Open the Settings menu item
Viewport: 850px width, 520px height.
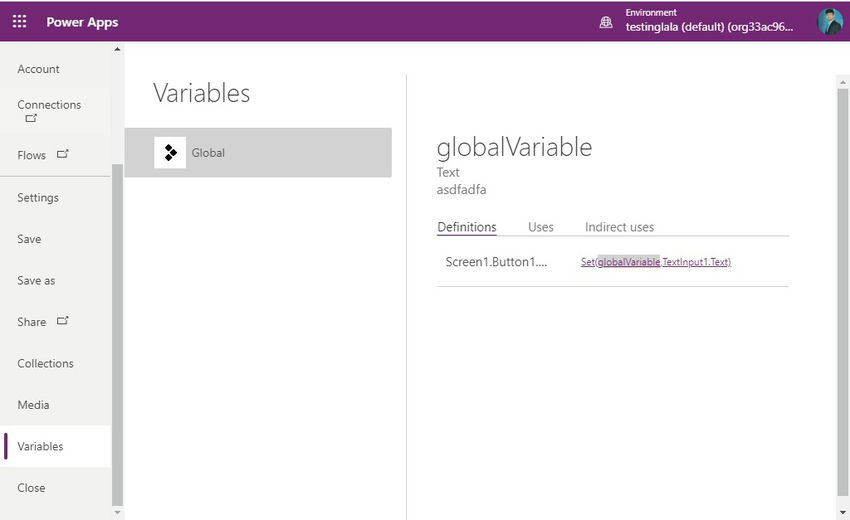[x=37, y=197]
